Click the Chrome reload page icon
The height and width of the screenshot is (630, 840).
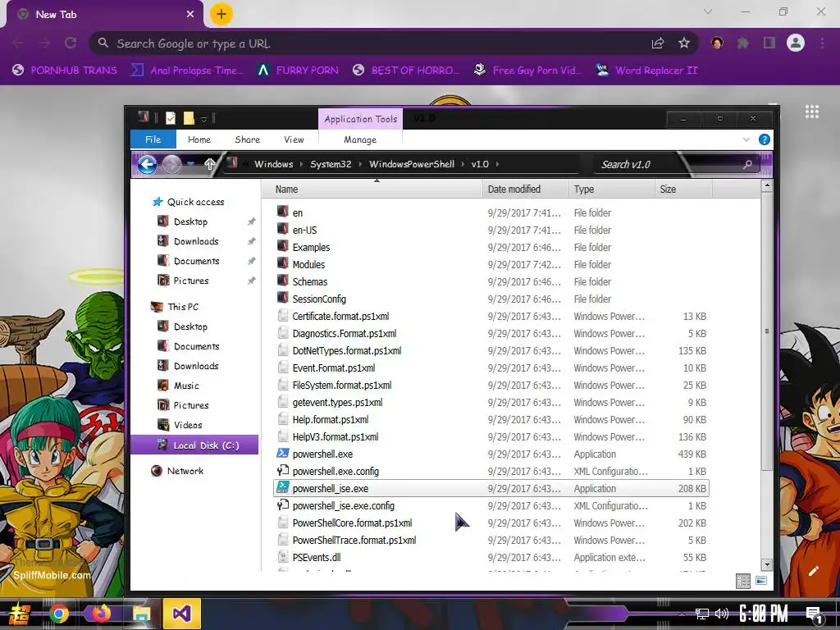pos(71,43)
